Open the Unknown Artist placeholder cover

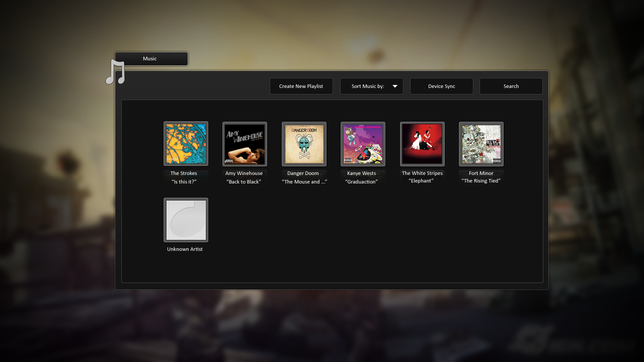(186, 220)
